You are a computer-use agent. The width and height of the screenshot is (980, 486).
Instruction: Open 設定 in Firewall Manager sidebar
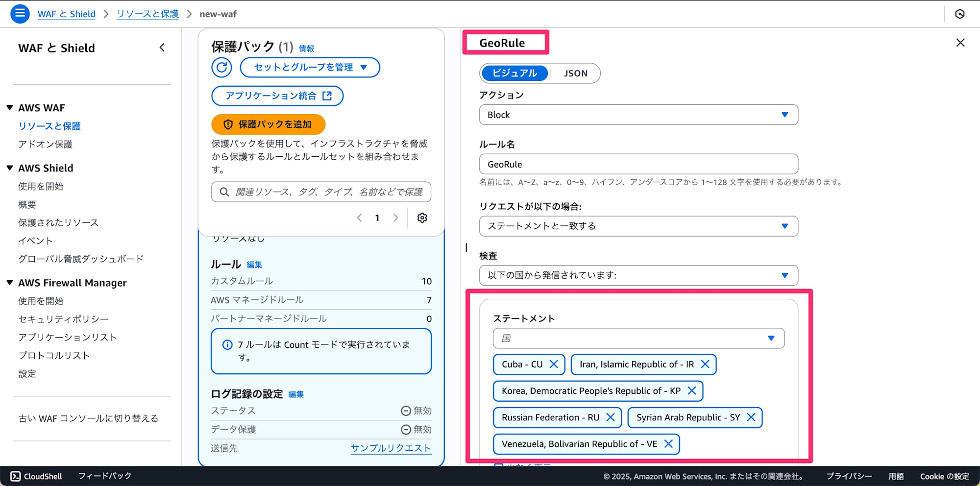pyautogui.click(x=27, y=373)
